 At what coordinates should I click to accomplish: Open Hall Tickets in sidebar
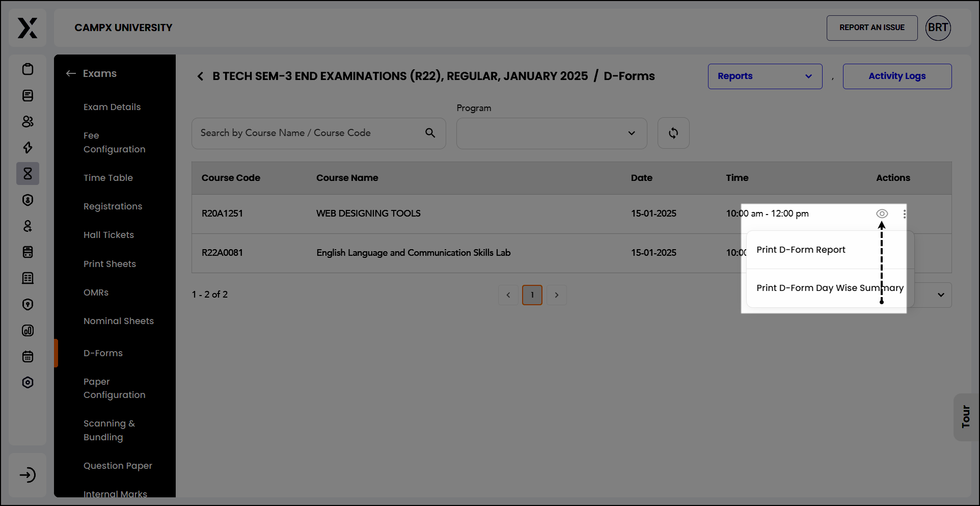(x=109, y=235)
